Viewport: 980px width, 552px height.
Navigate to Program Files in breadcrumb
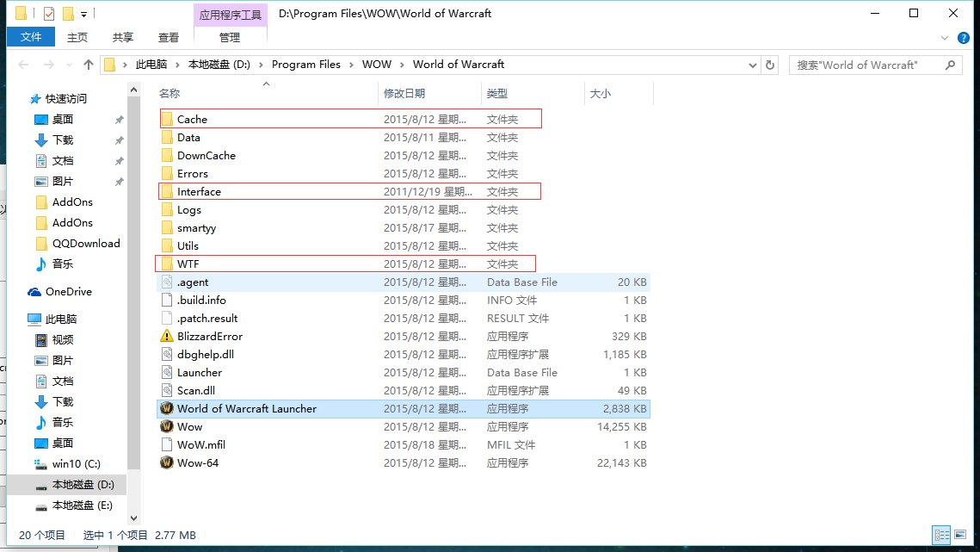[305, 65]
